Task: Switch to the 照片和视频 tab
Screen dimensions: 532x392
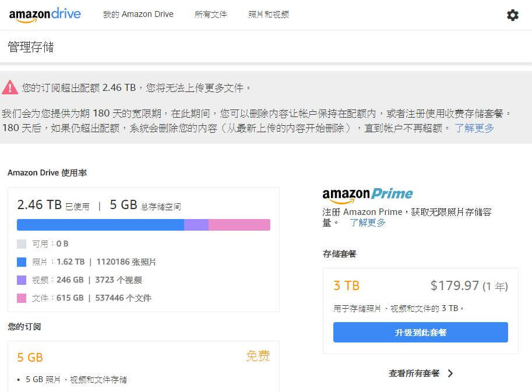Action: pos(268,15)
